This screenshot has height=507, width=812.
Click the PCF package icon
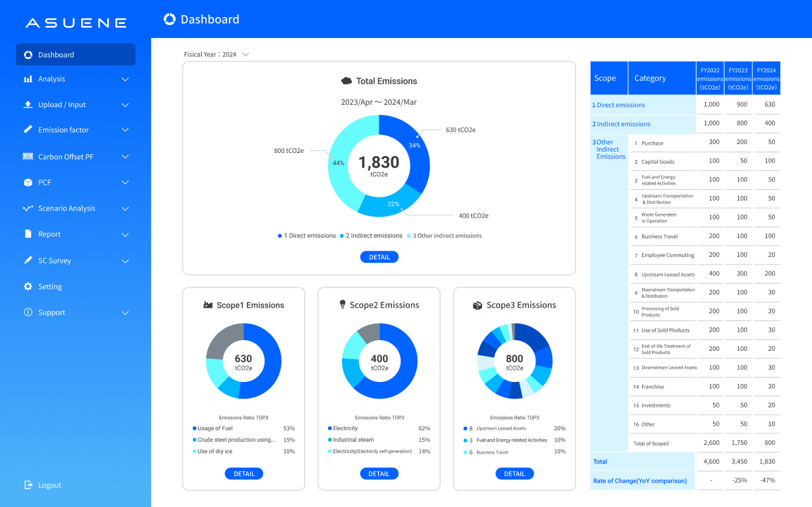click(27, 182)
